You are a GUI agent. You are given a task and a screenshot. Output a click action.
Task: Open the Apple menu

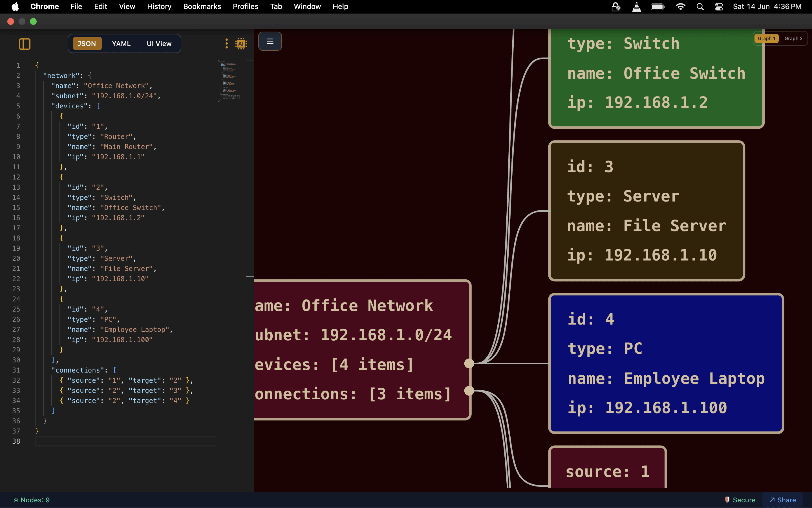click(15, 6)
